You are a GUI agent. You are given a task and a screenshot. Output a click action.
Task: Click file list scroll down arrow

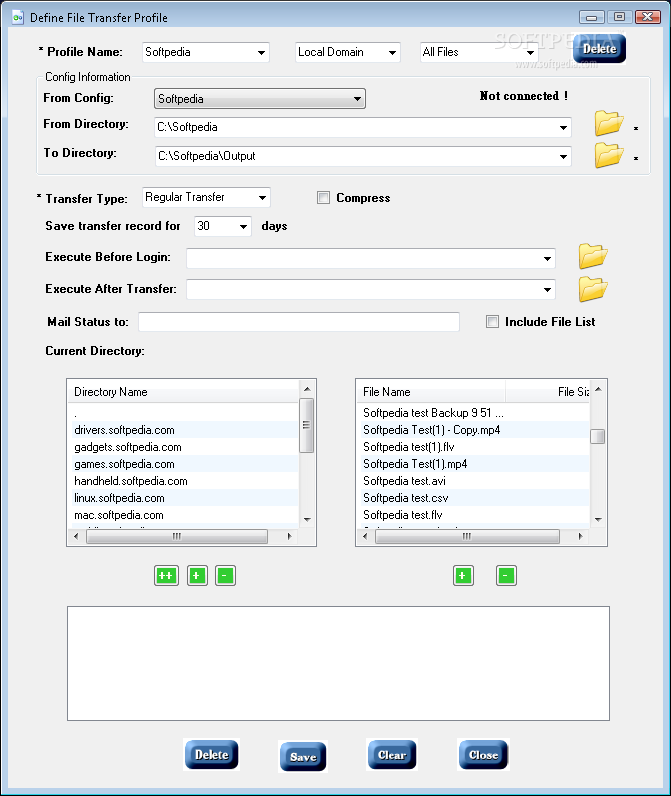[597, 519]
